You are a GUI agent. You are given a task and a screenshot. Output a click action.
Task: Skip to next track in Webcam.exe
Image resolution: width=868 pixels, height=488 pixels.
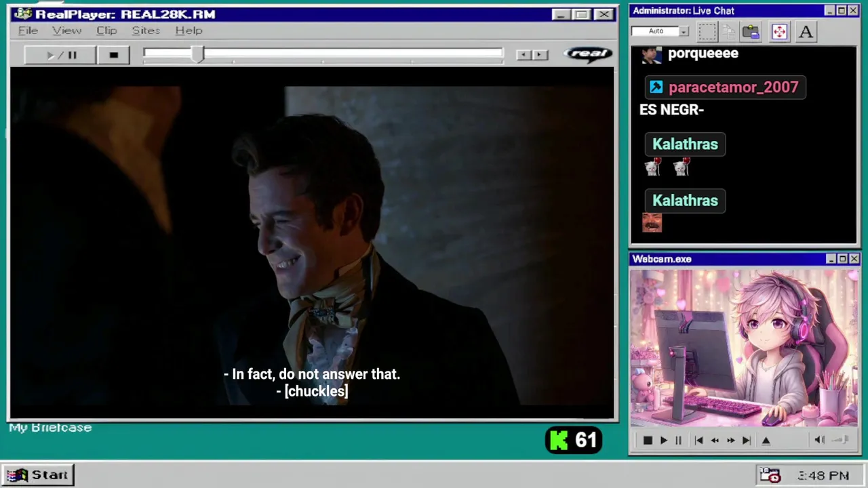coord(746,441)
